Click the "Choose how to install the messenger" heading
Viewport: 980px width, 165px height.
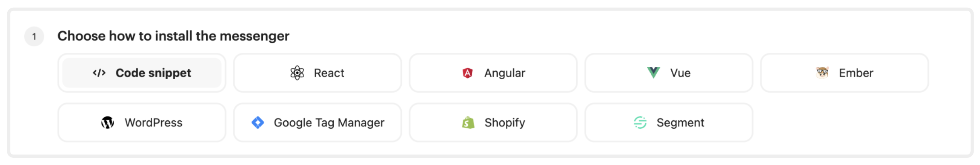(x=173, y=36)
